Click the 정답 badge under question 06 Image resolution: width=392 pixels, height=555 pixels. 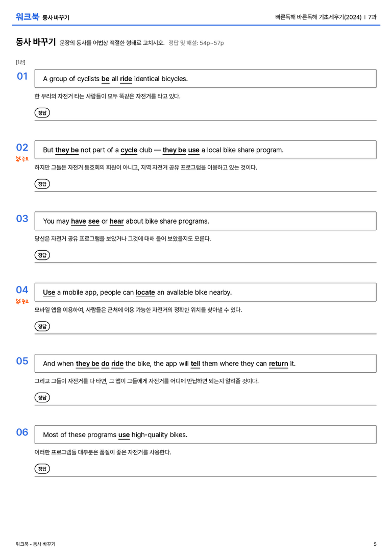(42, 468)
